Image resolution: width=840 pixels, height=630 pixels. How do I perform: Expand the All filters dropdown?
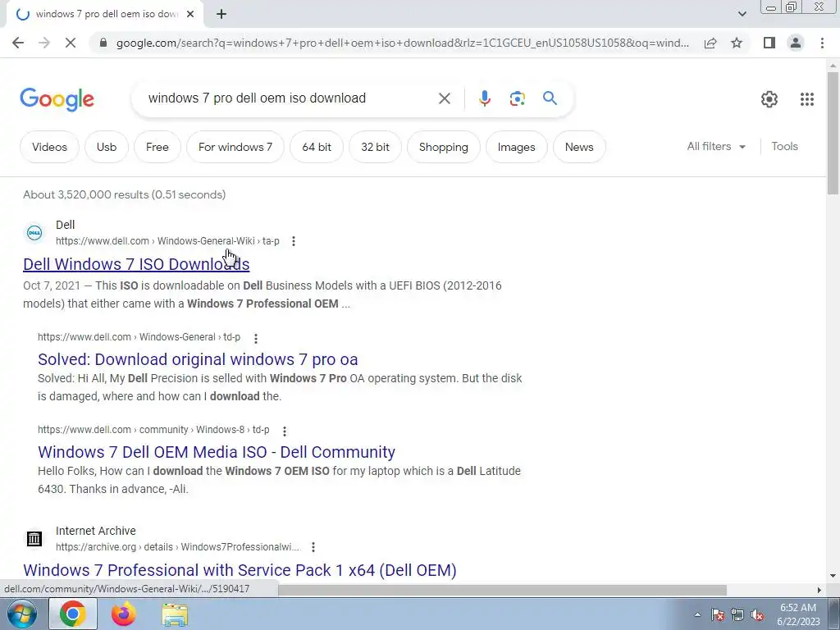click(716, 146)
